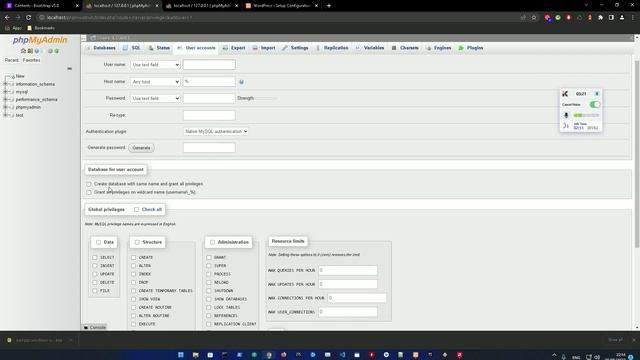Click the Generate password button
Image resolution: width=640 pixels, height=360 pixels.
141,148
